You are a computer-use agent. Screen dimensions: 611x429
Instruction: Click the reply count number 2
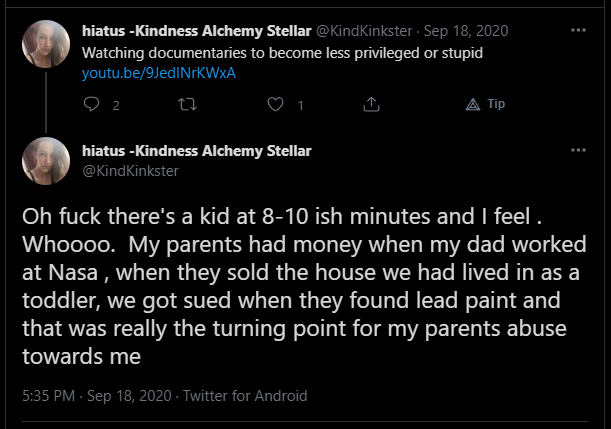[116, 106]
